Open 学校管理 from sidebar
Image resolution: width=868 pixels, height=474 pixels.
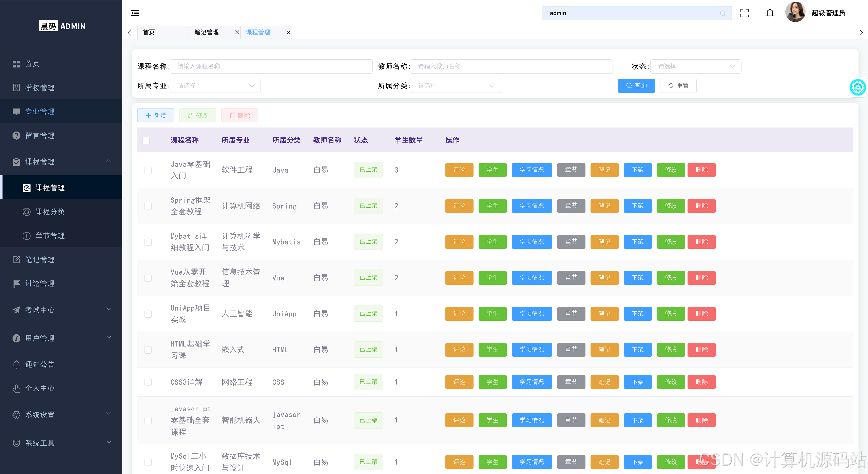point(40,88)
